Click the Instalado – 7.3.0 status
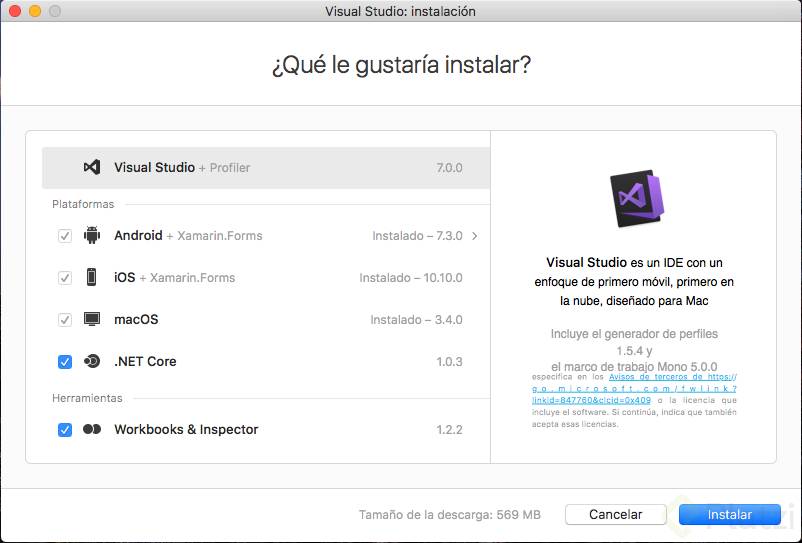 tap(417, 236)
